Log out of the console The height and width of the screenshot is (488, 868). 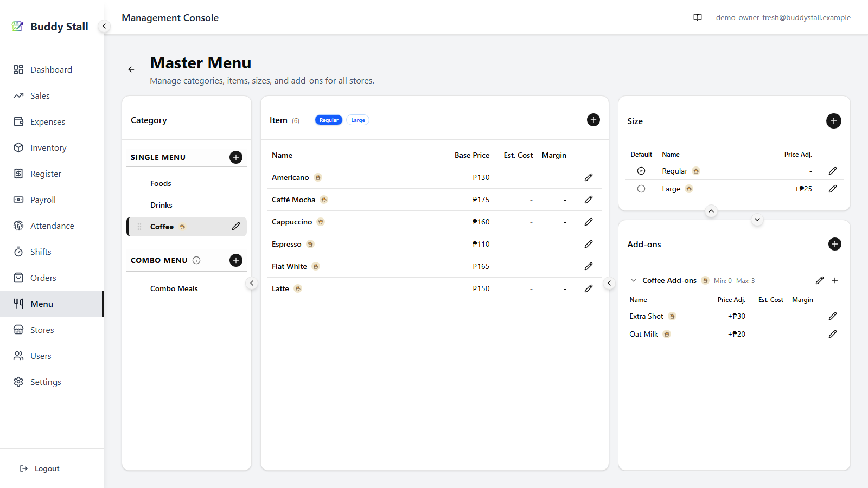40,468
